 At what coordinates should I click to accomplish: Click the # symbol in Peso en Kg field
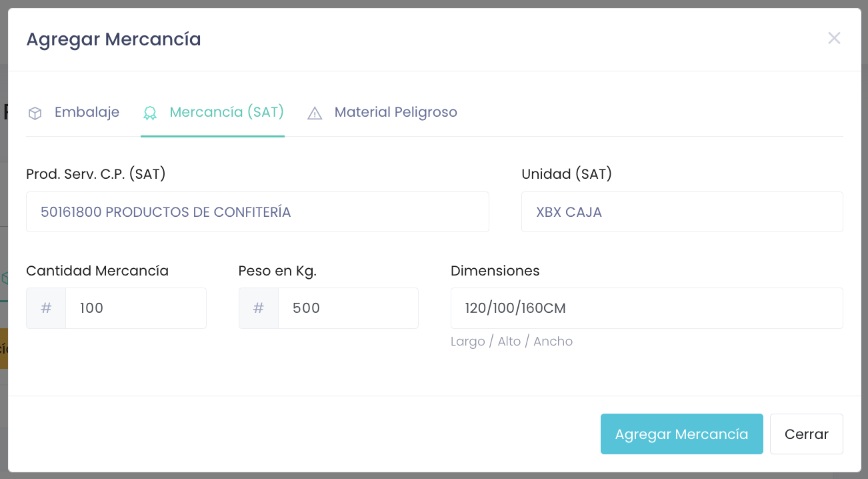click(258, 308)
